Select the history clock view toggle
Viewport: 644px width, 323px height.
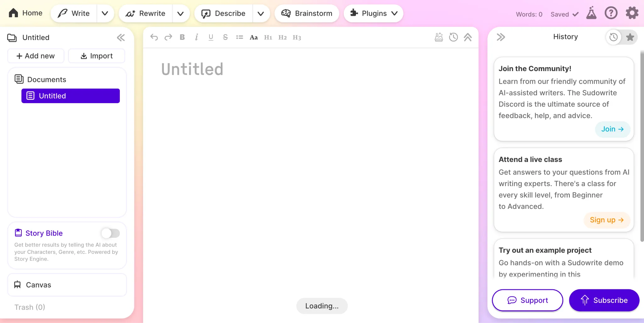[613, 37]
